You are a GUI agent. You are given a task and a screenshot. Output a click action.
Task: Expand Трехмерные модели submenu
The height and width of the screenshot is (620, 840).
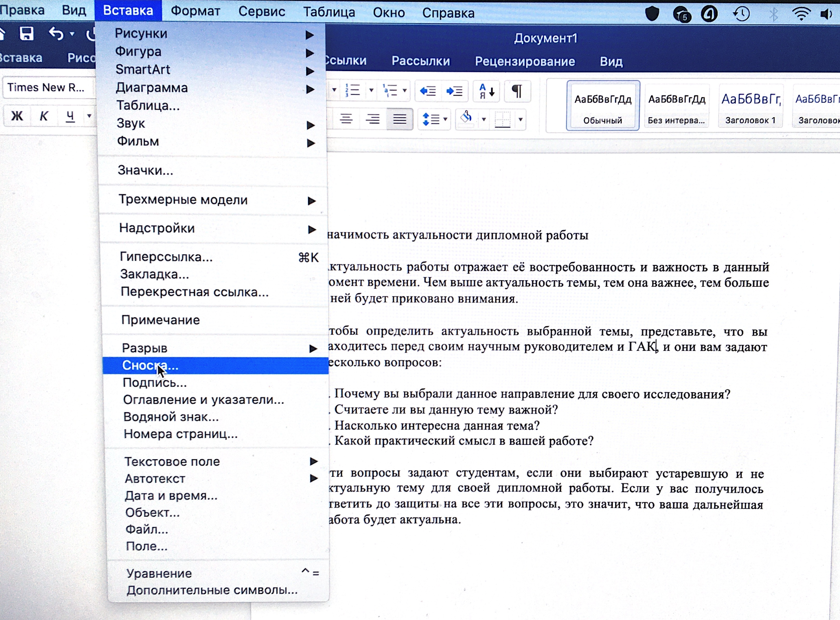[x=214, y=200]
